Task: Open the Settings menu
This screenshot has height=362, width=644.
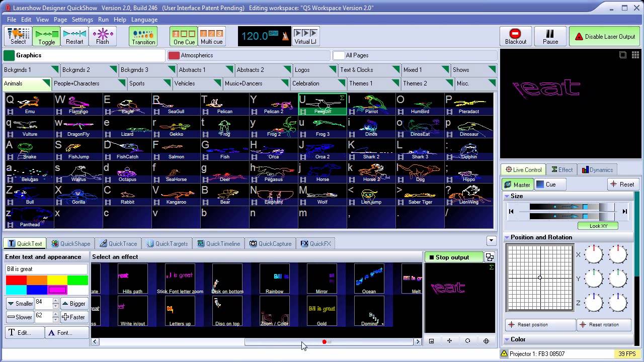Action: [x=82, y=20]
